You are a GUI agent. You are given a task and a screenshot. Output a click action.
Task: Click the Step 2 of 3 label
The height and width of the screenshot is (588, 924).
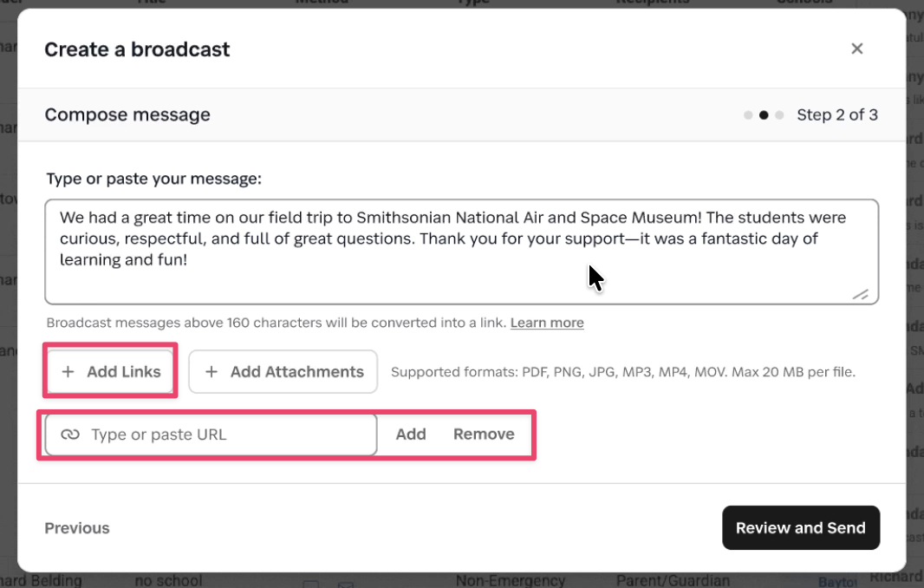[x=836, y=115]
